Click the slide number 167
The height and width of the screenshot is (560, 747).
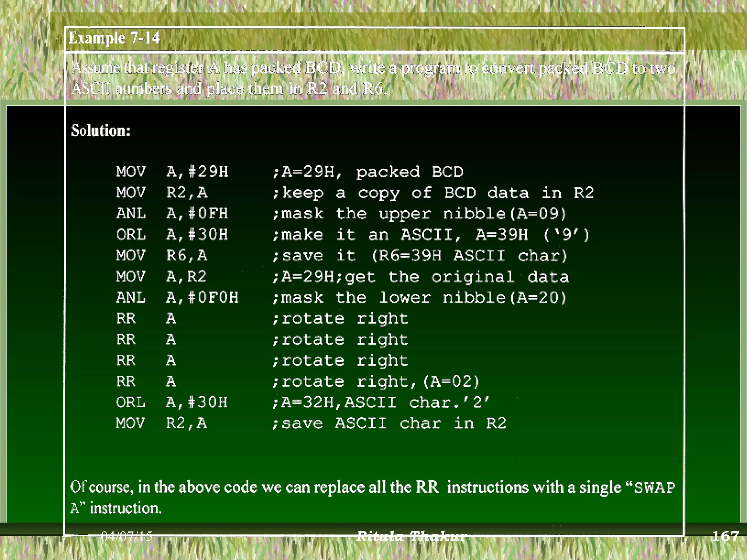(x=725, y=536)
